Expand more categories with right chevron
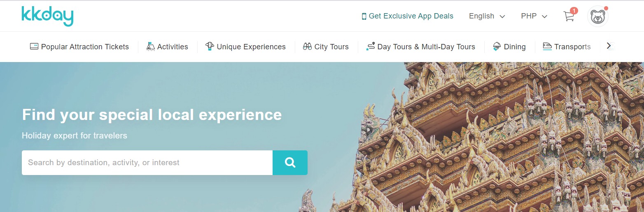The width and height of the screenshot is (644, 212). coord(609,46)
